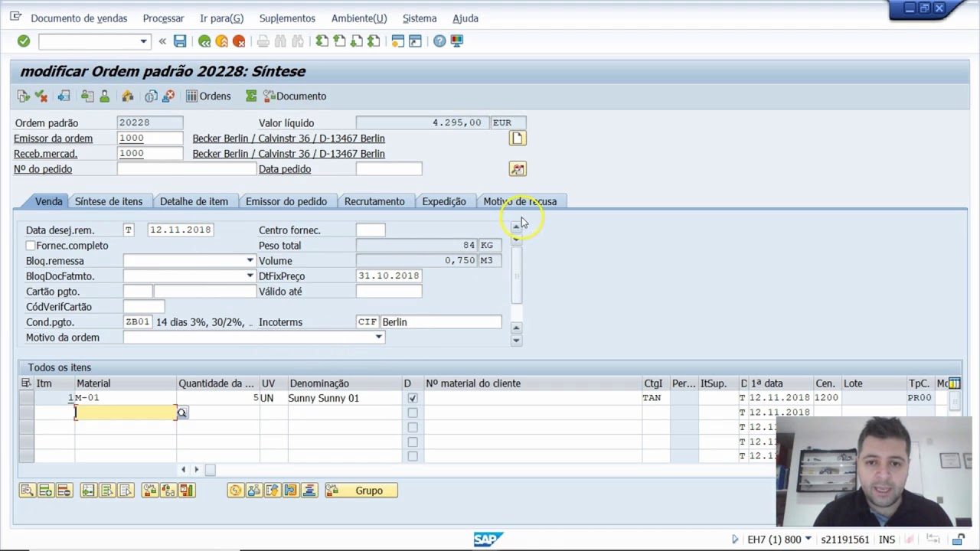Open the Sistema menu
The height and width of the screenshot is (551, 980).
pos(420,18)
